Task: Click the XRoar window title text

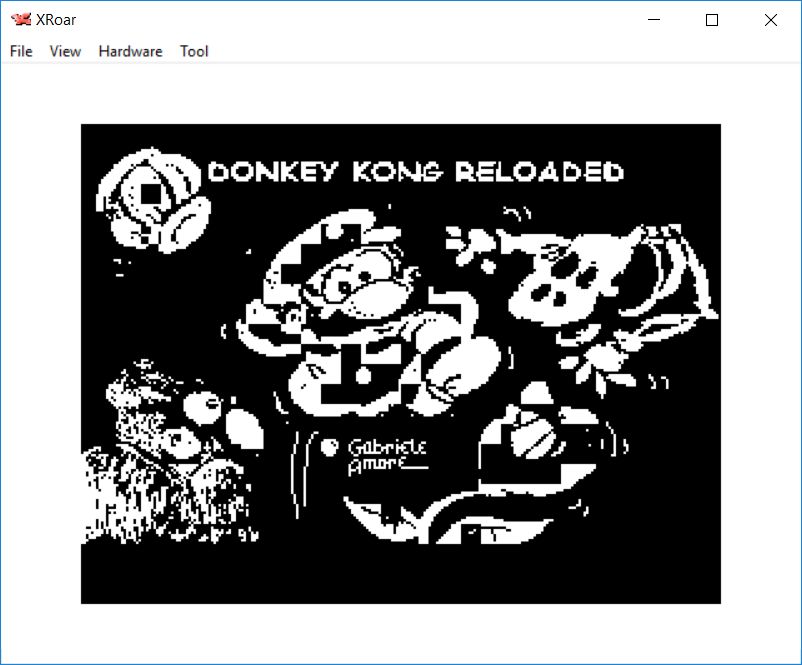Action: coord(55,20)
